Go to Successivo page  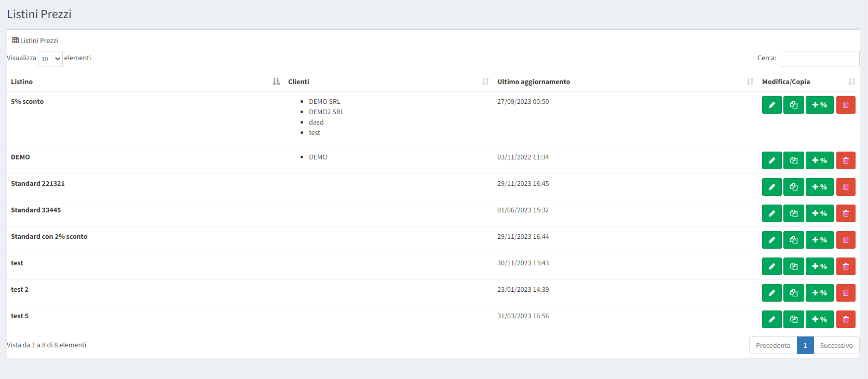(836, 345)
